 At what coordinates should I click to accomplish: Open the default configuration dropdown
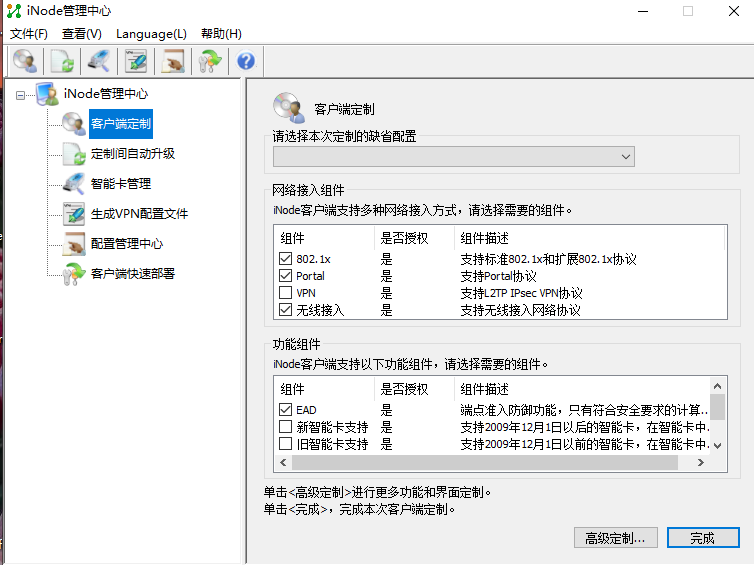point(454,157)
